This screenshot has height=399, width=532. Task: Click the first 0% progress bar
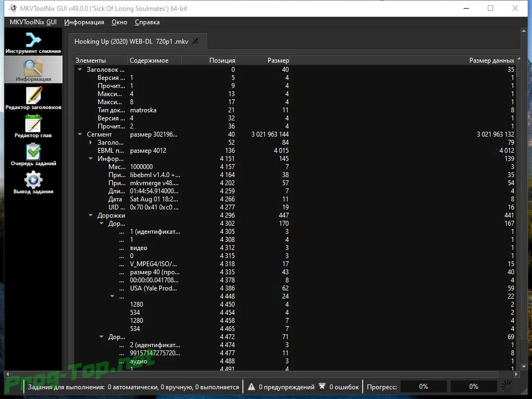[424, 387]
